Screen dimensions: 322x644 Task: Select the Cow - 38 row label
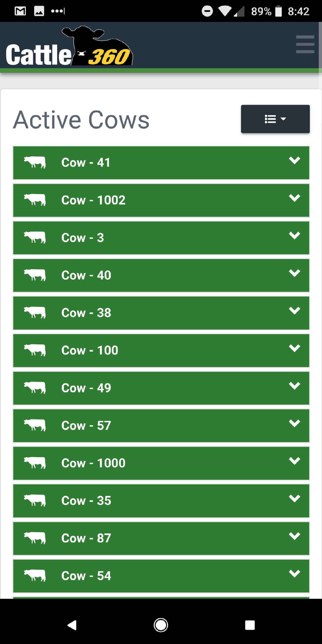(x=86, y=313)
